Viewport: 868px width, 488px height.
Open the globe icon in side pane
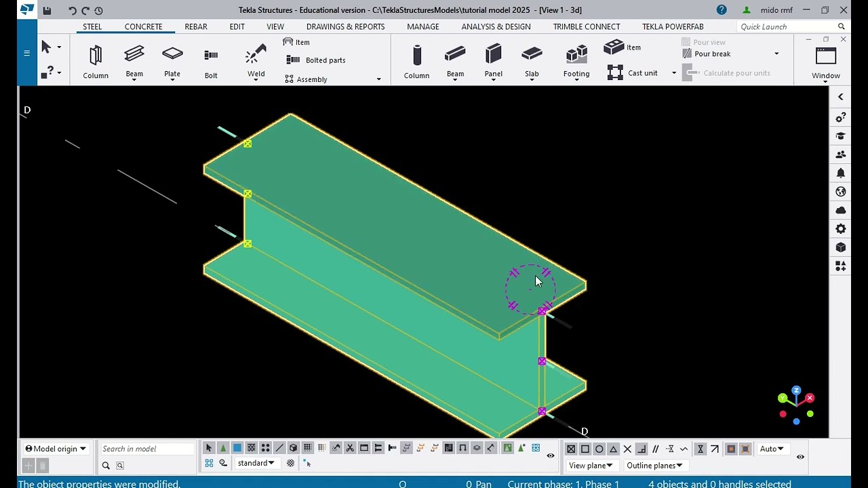click(841, 192)
